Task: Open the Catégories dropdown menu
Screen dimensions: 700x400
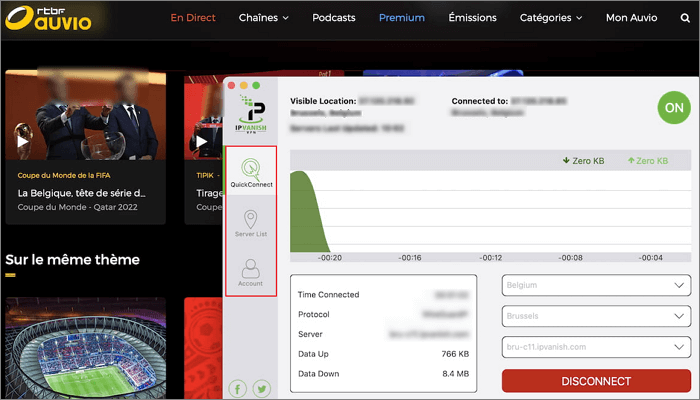Action: 551,18
